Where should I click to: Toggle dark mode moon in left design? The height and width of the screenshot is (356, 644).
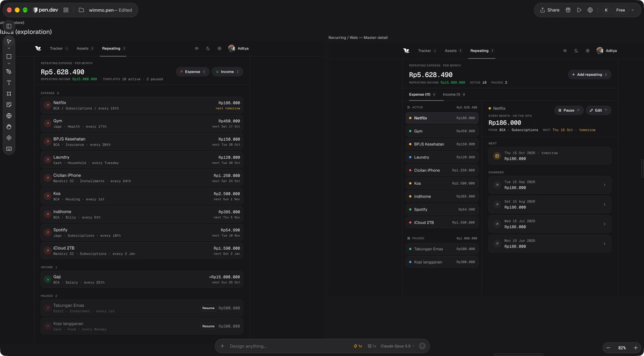click(208, 48)
